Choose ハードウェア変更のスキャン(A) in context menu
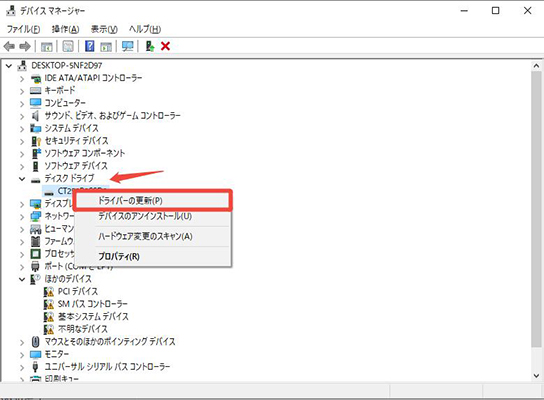Viewport: 544px width, 400px height. tap(152, 236)
